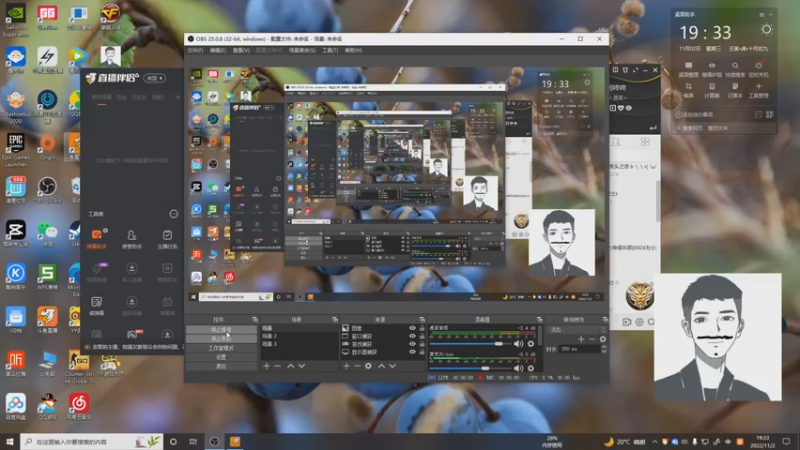Open scene transition properties gear
Image resolution: width=800 pixels, height=450 pixels.
click(x=603, y=339)
